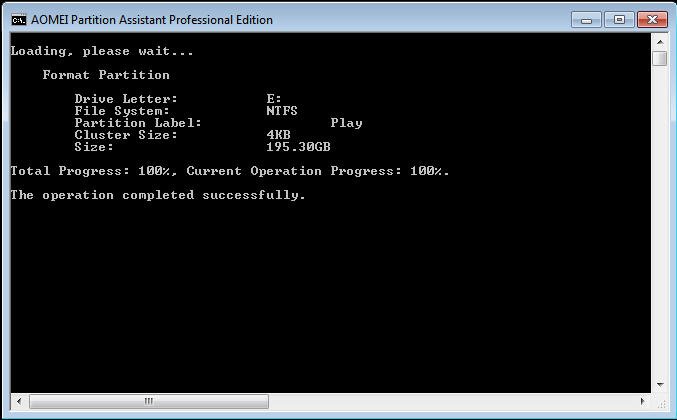Click the vertical scrollbar thumb
The width and height of the screenshot is (677, 420).
[659, 59]
